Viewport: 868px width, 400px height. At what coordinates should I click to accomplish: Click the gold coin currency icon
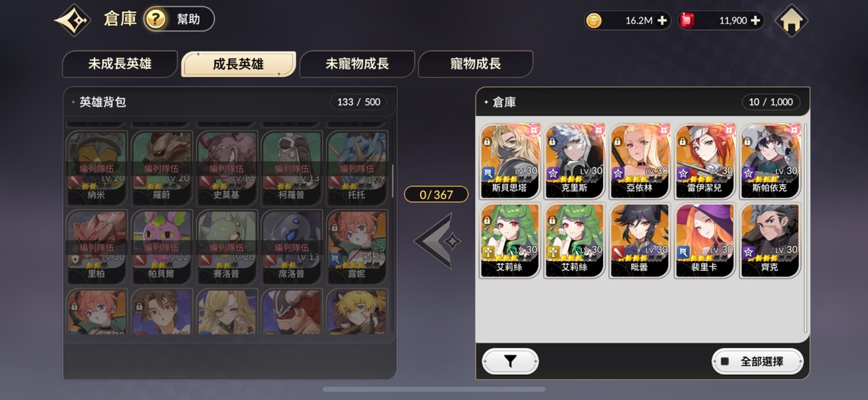pyautogui.click(x=594, y=21)
